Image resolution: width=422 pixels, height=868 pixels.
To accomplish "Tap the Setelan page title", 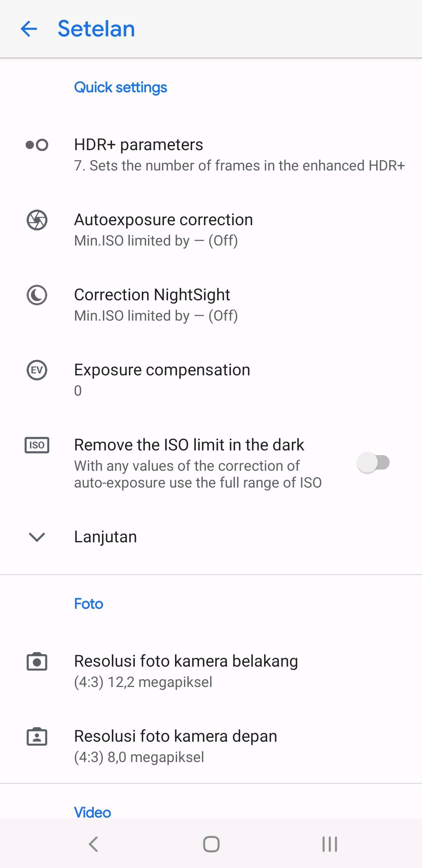I will click(x=96, y=29).
